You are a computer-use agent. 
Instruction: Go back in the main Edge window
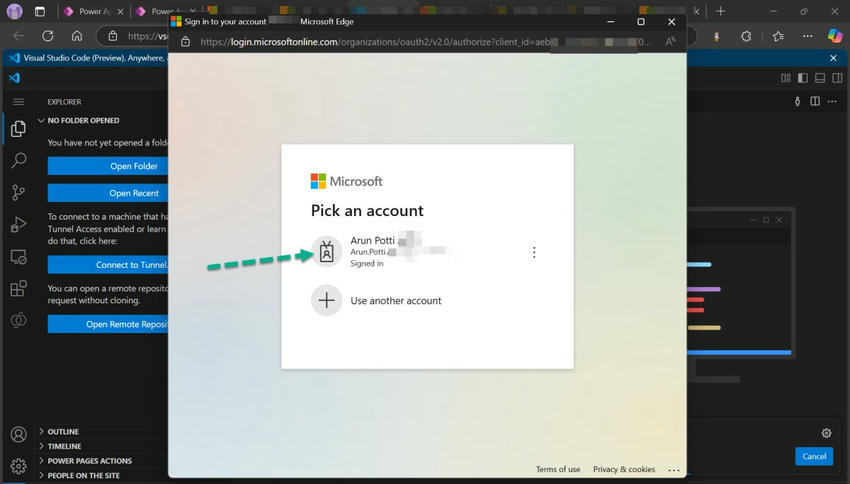pyautogui.click(x=18, y=36)
